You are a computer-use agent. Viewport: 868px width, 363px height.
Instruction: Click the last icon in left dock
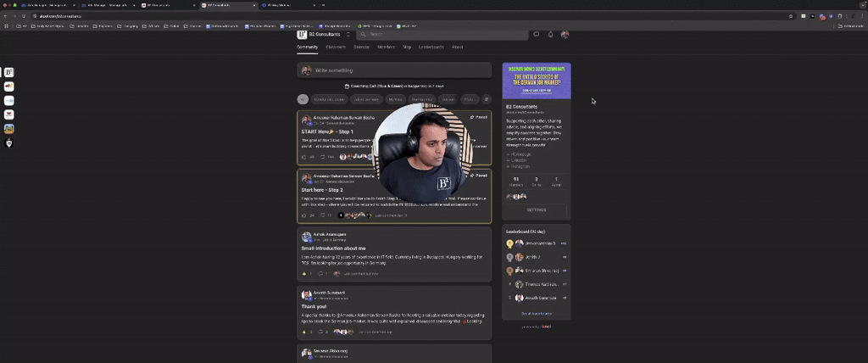pyautogui.click(x=8, y=143)
